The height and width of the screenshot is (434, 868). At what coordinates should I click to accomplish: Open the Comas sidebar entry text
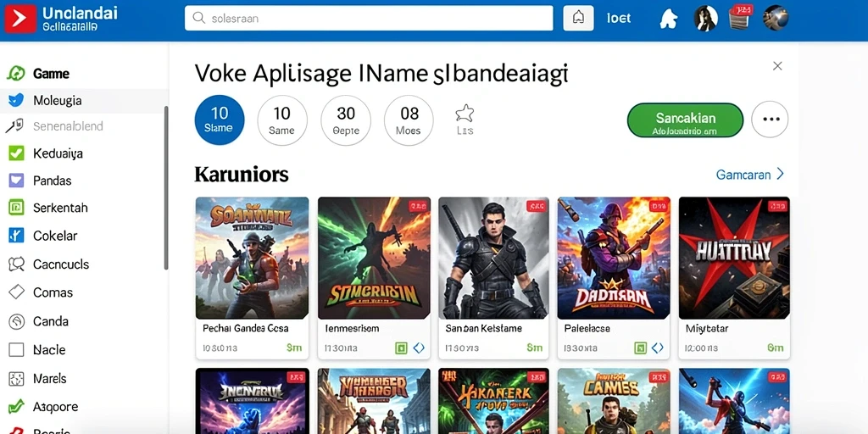pos(53,292)
